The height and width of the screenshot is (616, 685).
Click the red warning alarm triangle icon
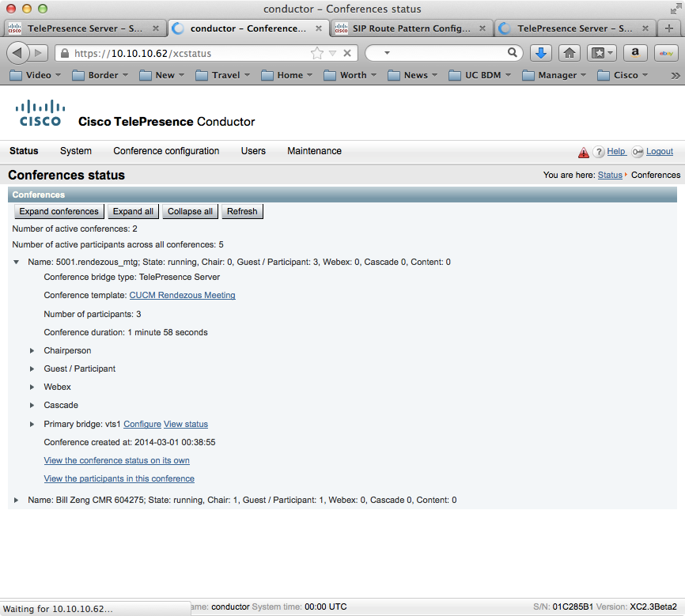(584, 152)
